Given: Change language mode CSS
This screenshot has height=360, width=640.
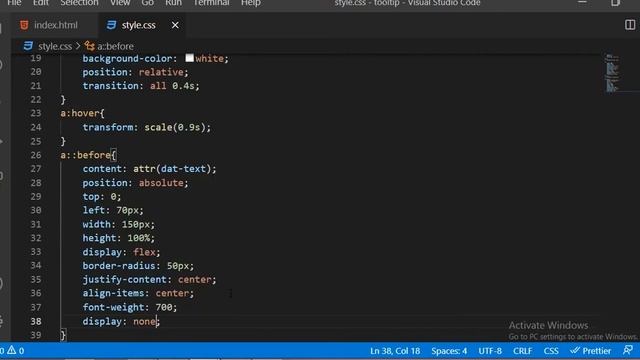Looking at the screenshot, I should click(x=551, y=351).
